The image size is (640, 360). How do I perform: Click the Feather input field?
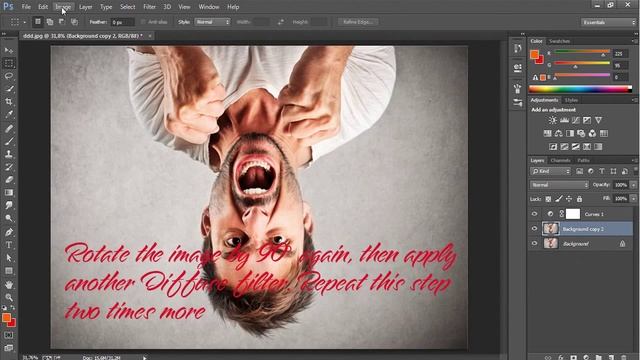click(x=122, y=22)
